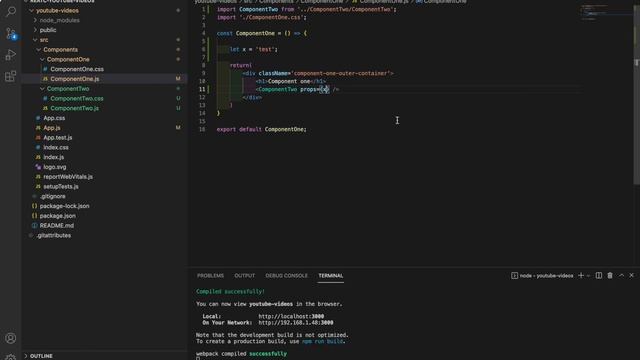The height and width of the screenshot is (360, 640).
Task: Place cursor on line 16 export statement
Action: 261,129
